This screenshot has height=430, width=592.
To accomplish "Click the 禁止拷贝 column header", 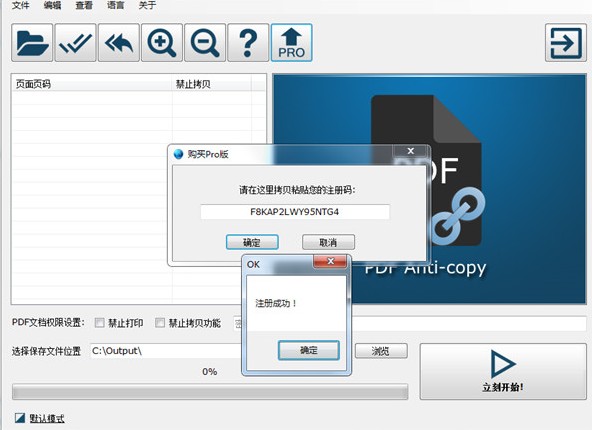I will (211, 84).
